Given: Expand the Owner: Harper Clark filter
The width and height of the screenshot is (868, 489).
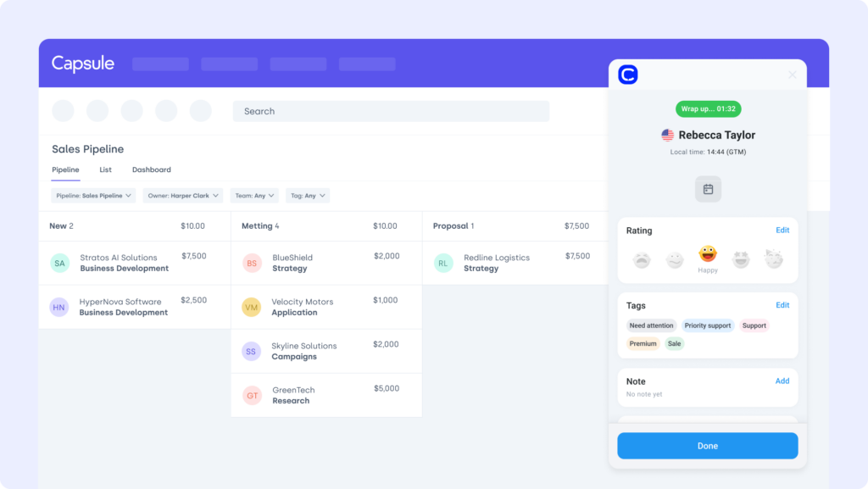Looking at the screenshot, I should pos(183,196).
